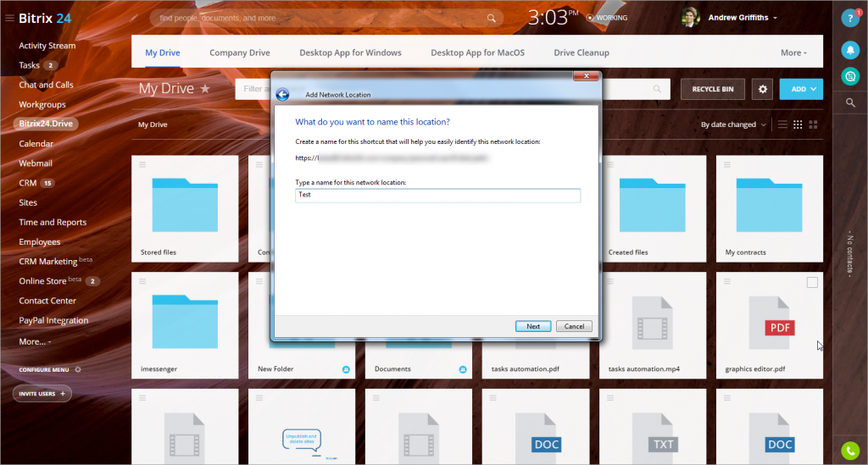
Task: Open menu handle on My contracts tile
Action: 726,164
